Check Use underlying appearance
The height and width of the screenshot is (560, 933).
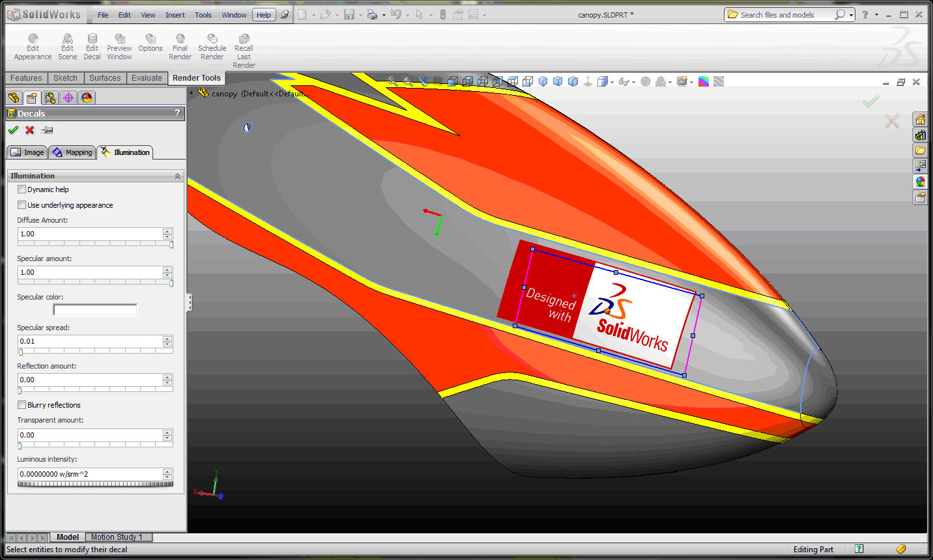pos(22,205)
